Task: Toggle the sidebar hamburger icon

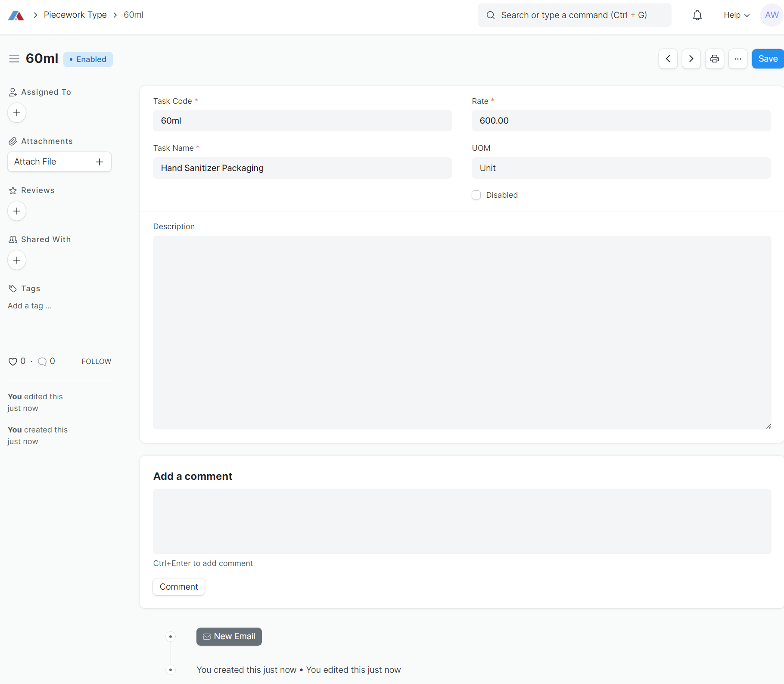Action: (14, 59)
